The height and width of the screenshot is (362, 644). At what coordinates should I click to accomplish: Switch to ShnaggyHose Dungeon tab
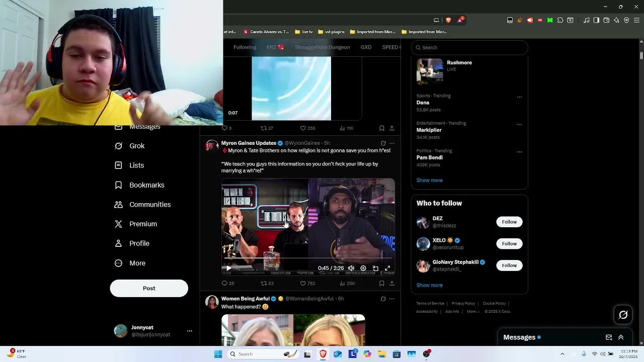coord(322,47)
